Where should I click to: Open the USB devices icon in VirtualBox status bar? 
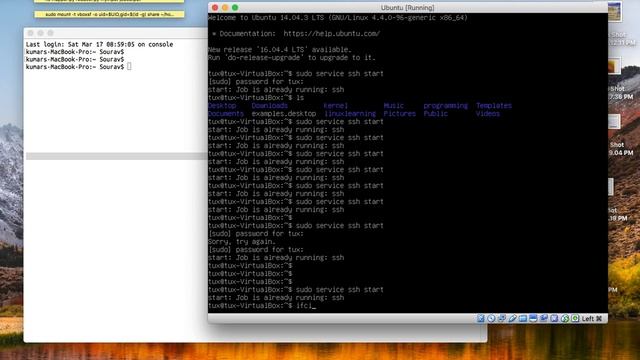pos(513,318)
